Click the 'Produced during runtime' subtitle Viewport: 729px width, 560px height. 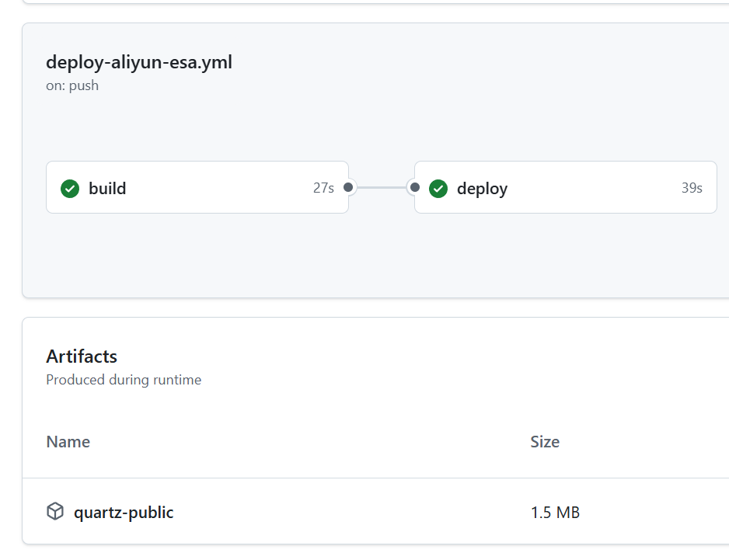click(124, 380)
